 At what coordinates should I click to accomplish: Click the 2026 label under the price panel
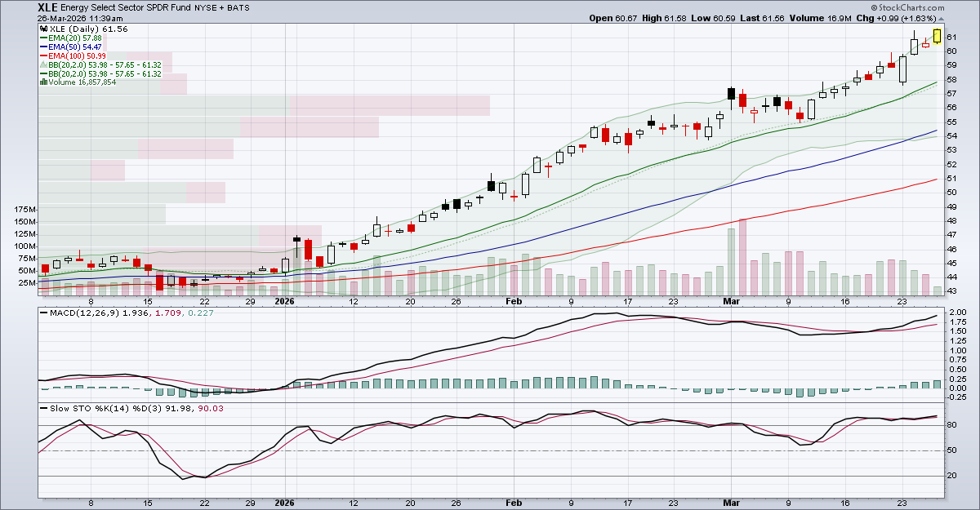(x=284, y=301)
